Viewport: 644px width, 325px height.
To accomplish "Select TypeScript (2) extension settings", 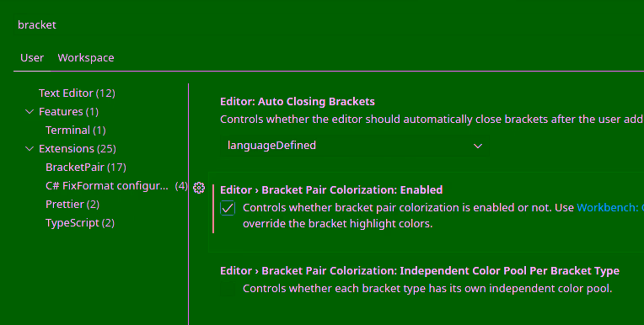I will click(x=80, y=223).
